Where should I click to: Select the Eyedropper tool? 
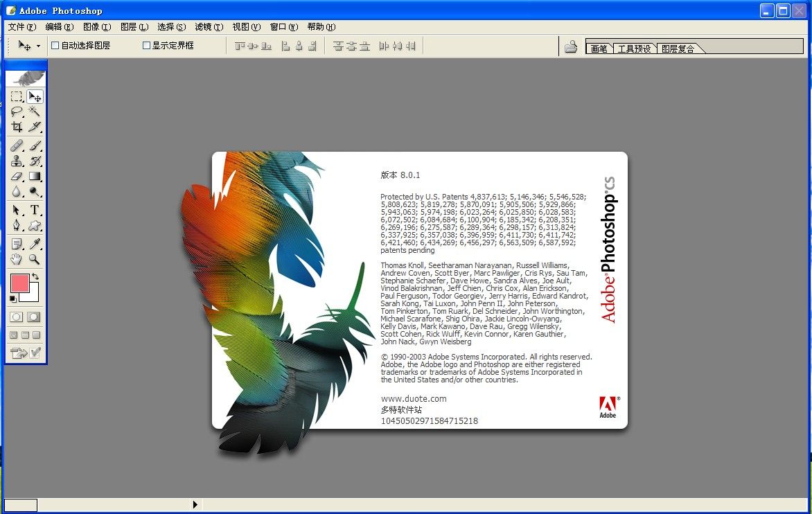pos(35,244)
